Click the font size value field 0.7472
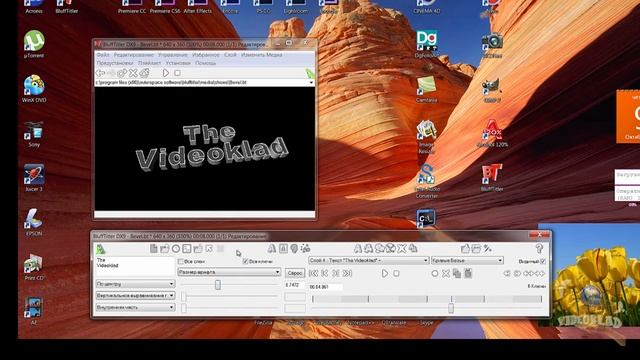 coord(294,285)
